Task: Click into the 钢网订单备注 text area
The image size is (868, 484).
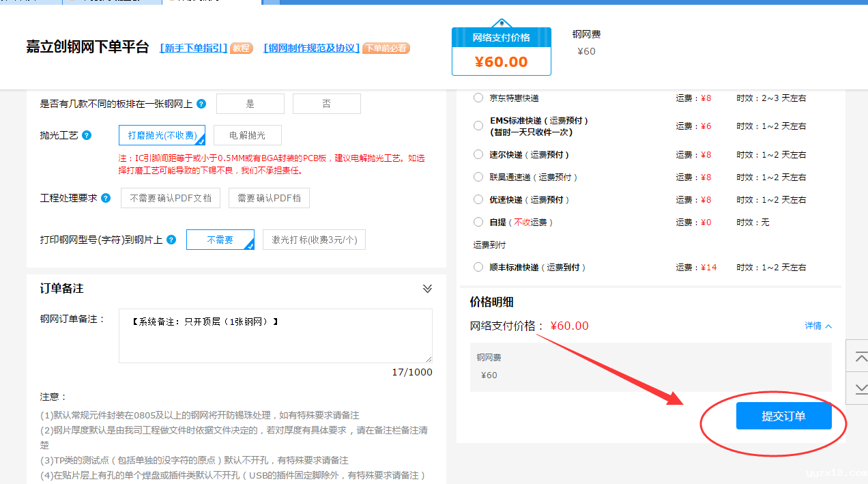Action: (x=275, y=336)
